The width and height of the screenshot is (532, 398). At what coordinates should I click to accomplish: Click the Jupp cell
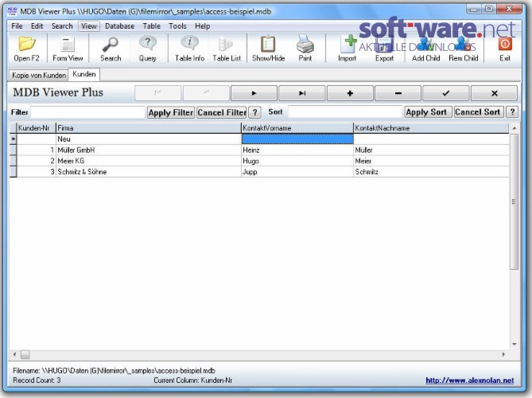tap(297, 172)
